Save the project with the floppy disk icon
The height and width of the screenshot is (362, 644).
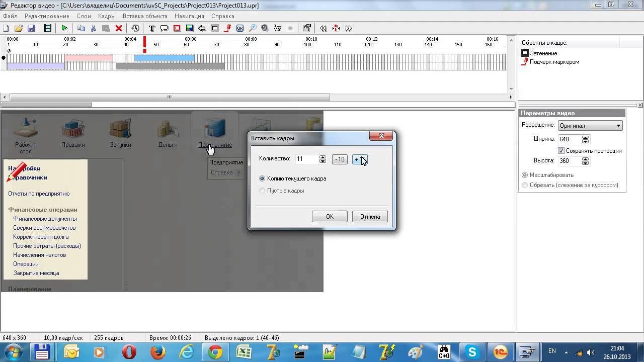point(31,28)
